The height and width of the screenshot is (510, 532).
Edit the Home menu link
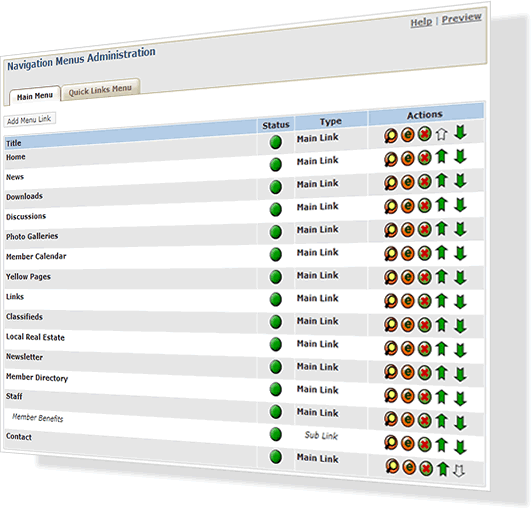407,135
